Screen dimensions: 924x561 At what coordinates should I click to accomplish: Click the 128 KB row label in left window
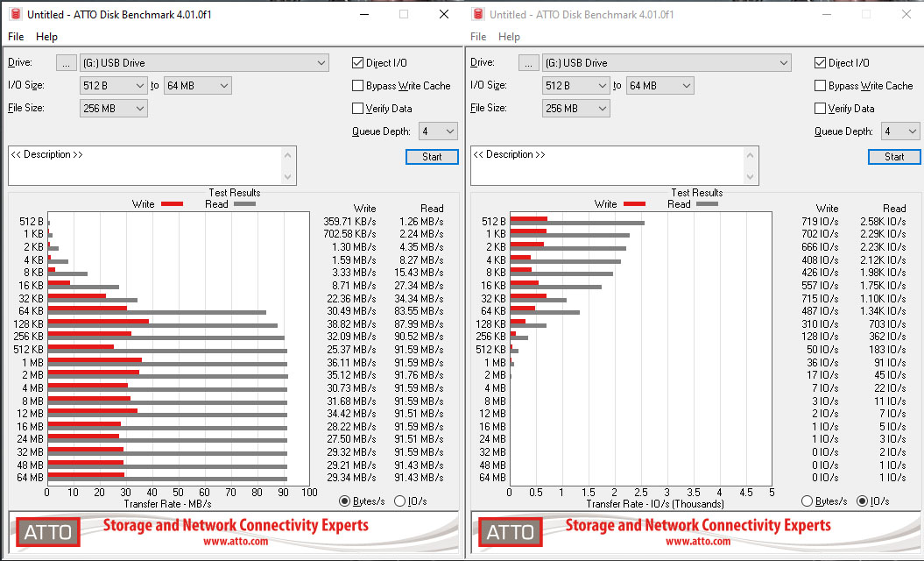28,324
